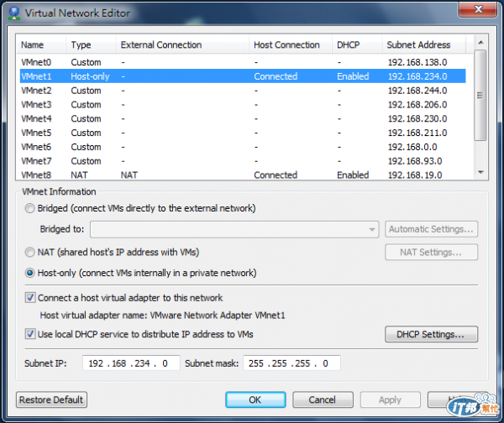Toggle Connect a host virtual adapter checkbox
The image size is (504, 423).
point(30,298)
